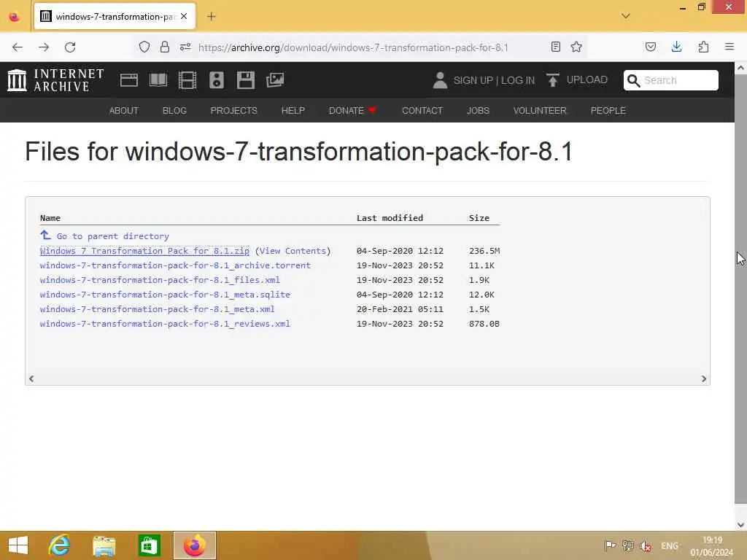Bookmark this page with the star
This screenshot has width=747, height=560.
tap(576, 47)
